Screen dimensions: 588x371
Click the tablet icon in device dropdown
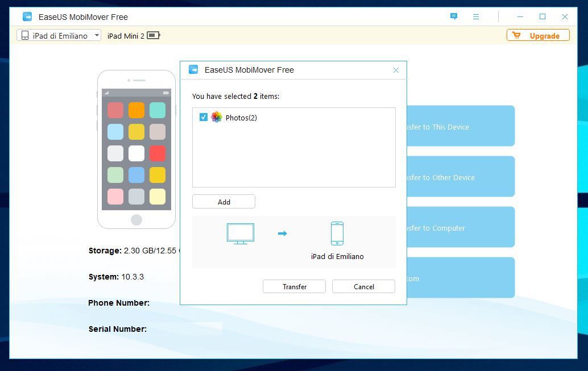(25, 36)
